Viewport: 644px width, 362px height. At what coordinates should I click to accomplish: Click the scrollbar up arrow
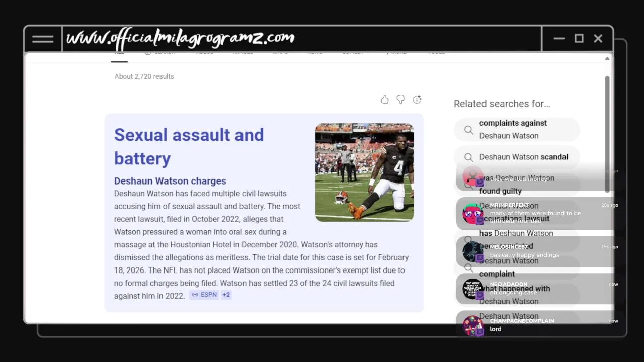[x=607, y=59]
